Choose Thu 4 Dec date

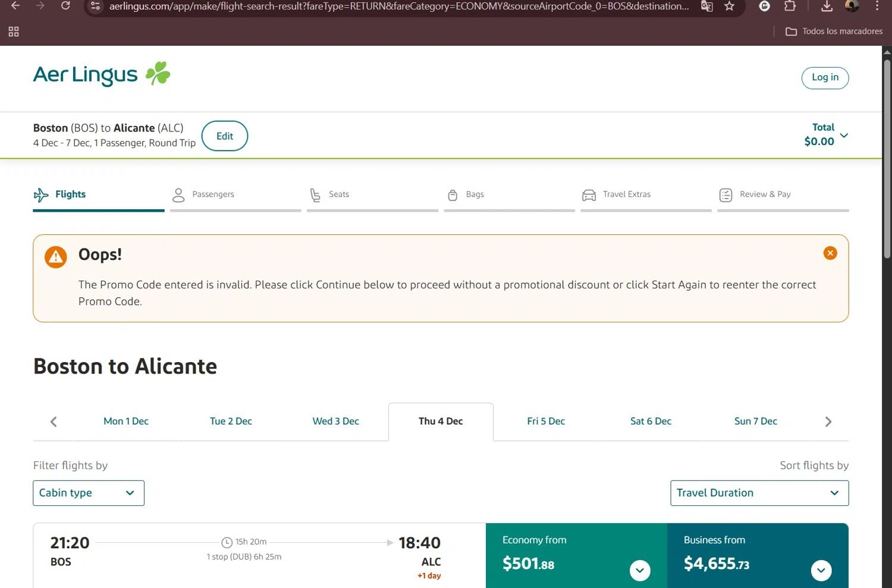pyautogui.click(x=441, y=422)
